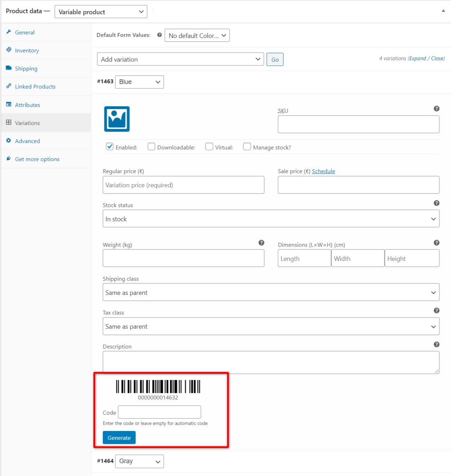Focus the Width dimension field
451x476 pixels.
(358, 258)
